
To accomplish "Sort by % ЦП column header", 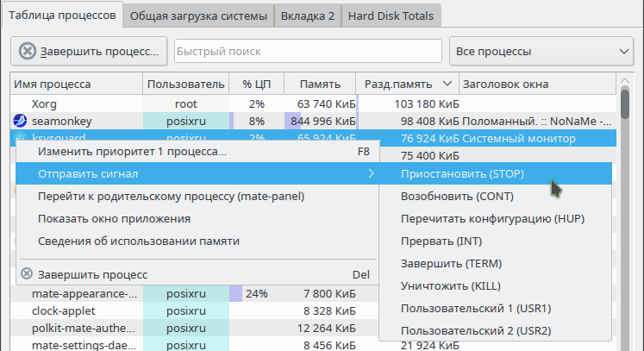I will point(256,84).
